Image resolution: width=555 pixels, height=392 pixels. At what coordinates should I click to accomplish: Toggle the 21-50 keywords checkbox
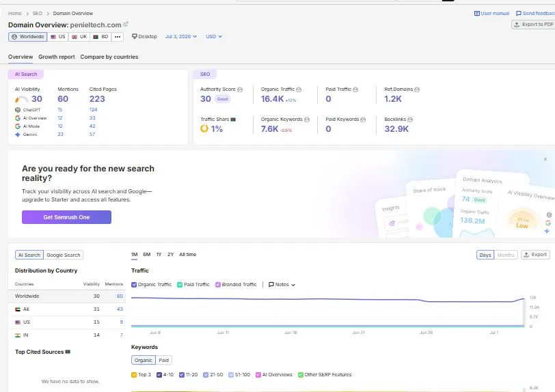[x=206, y=375]
